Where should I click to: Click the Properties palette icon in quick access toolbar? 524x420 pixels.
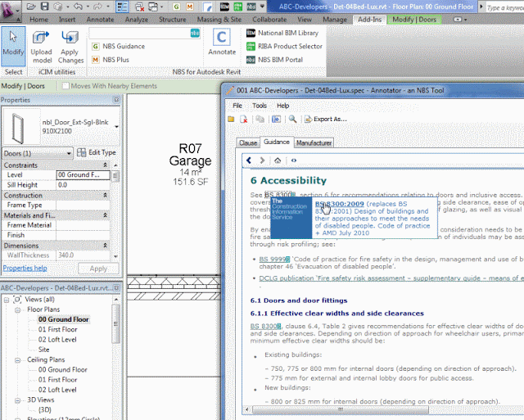(122, 7)
